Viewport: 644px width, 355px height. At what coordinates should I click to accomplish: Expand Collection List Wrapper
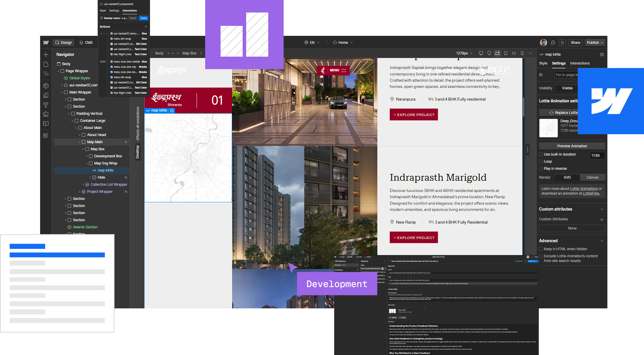click(x=83, y=185)
